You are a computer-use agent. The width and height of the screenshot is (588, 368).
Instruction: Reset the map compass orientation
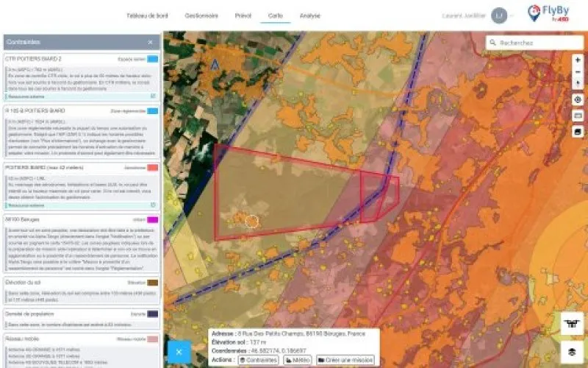pos(578,83)
